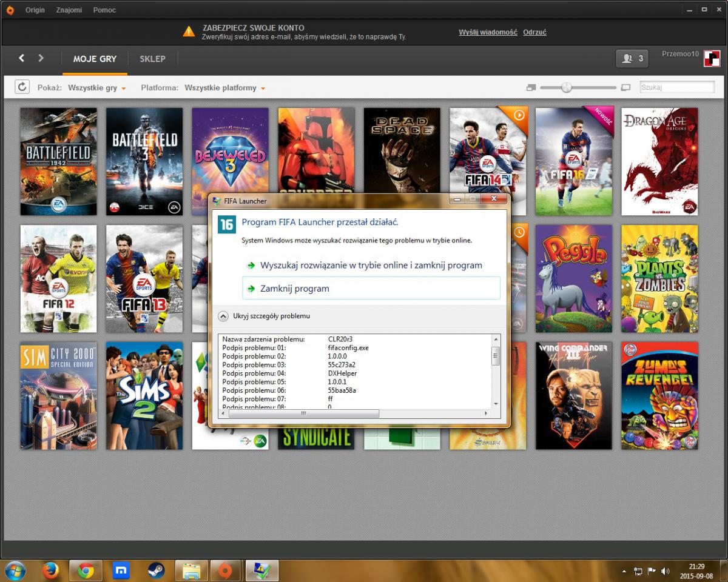Click the details vertical scrollbar down arrow
The height and width of the screenshot is (582, 728).
tap(496, 404)
